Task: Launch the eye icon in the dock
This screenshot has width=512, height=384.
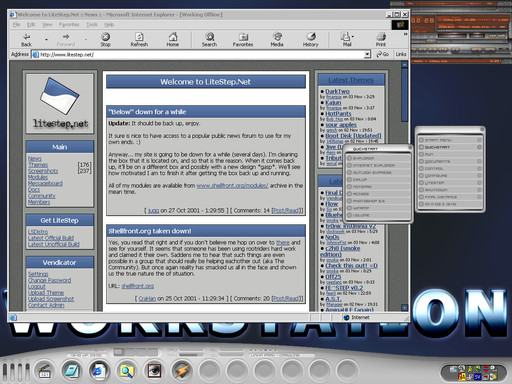Action: click(154, 370)
